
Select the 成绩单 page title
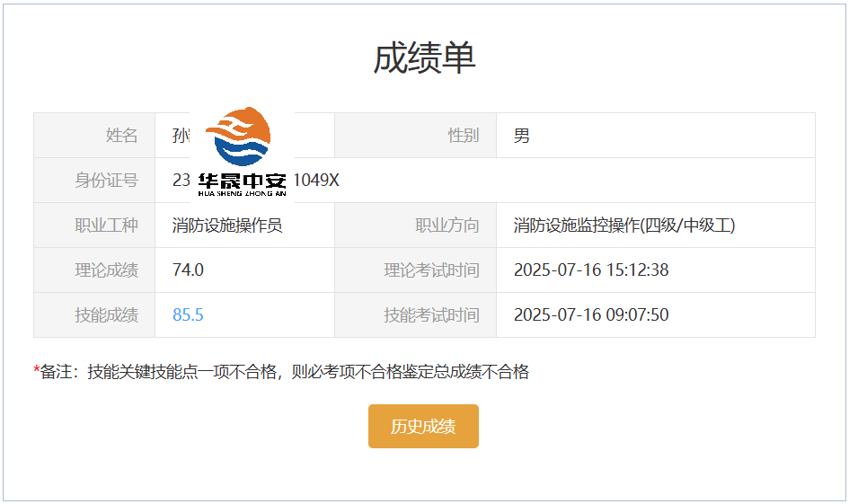tap(424, 57)
